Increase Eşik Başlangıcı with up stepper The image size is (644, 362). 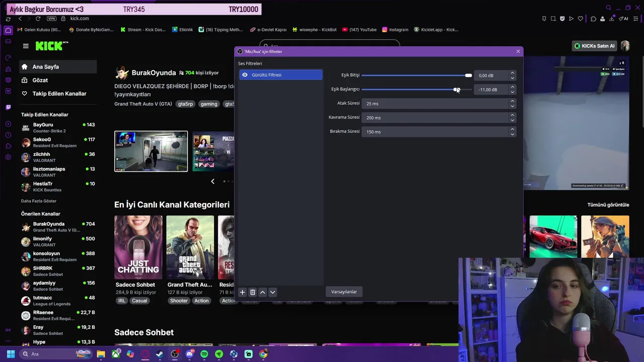(512, 87)
